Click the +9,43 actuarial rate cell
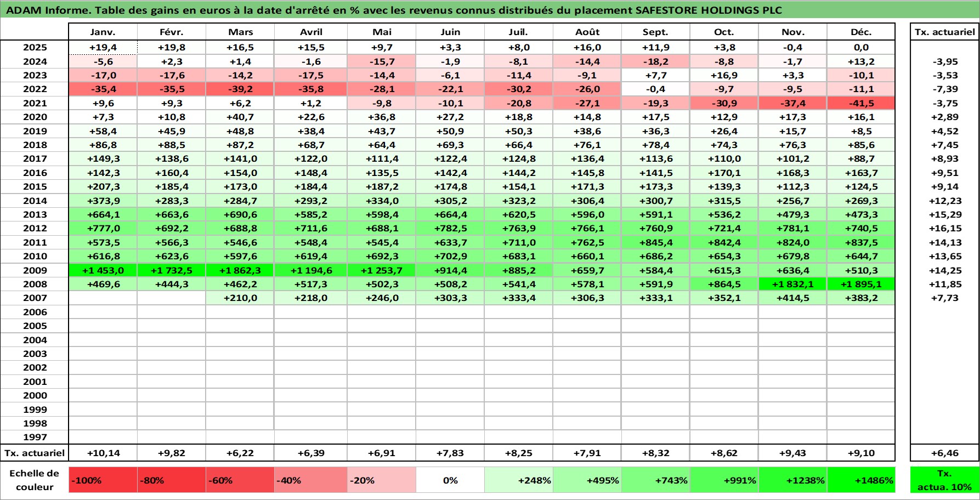980x500 pixels. pos(793,453)
